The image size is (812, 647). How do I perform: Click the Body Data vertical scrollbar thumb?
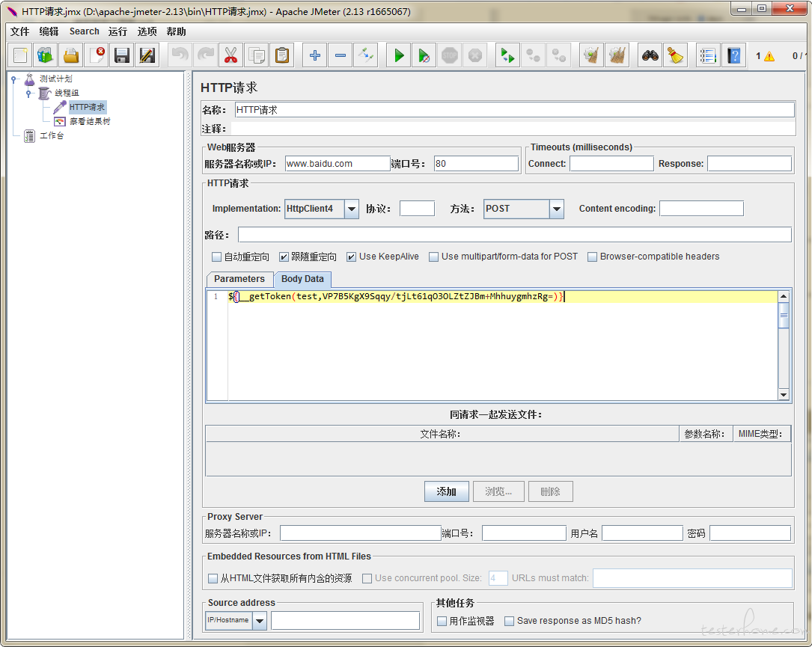pyautogui.click(x=784, y=315)
